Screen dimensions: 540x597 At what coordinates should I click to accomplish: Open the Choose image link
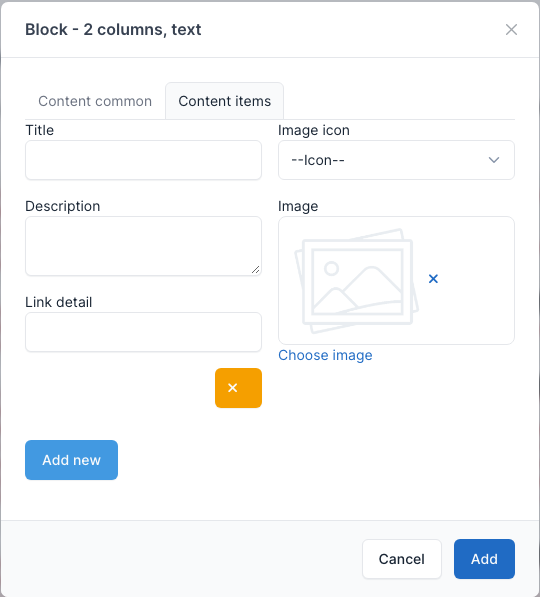pyautogui.click(x=325, y=355)
